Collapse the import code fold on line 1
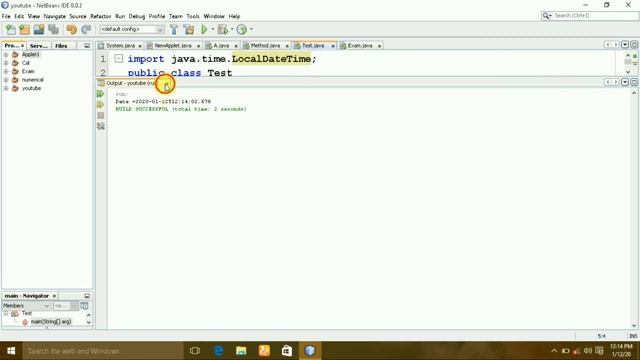The width and height of the screenshot is (640, 360). pyautogui.click(x=118, y=59)
